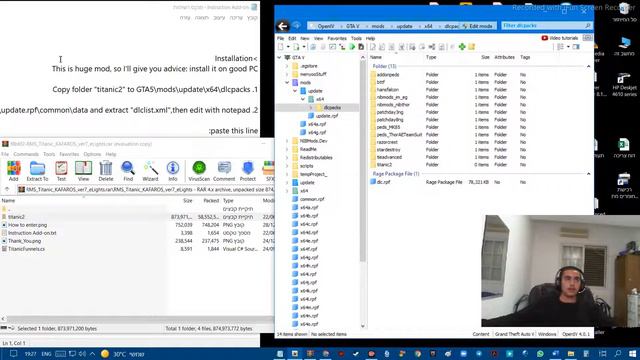
Task: Click OpenIV preview pane toggle icon
Action: coord(576,47)
